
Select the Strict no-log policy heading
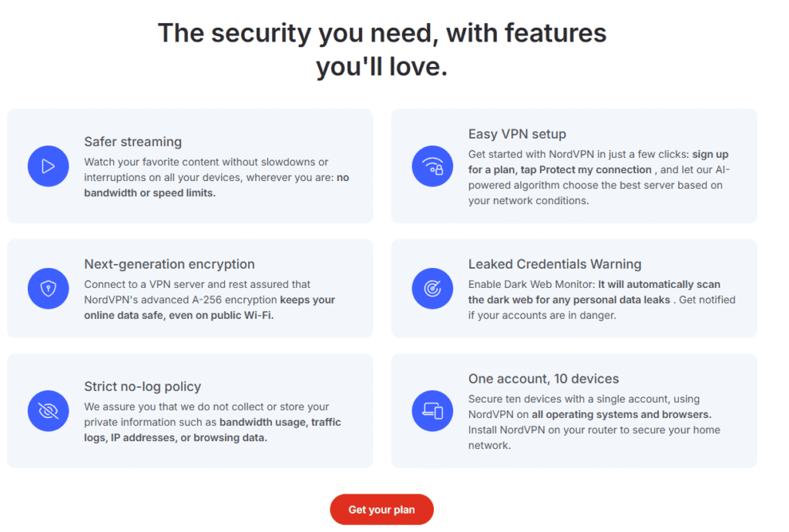pos(142,386)
